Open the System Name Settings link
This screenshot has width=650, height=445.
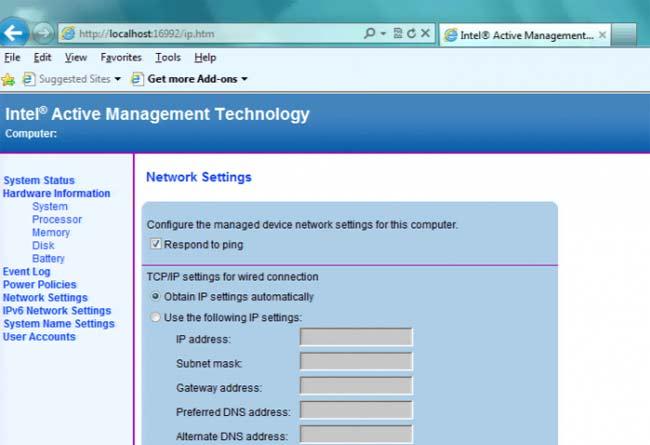click(59, 323)
